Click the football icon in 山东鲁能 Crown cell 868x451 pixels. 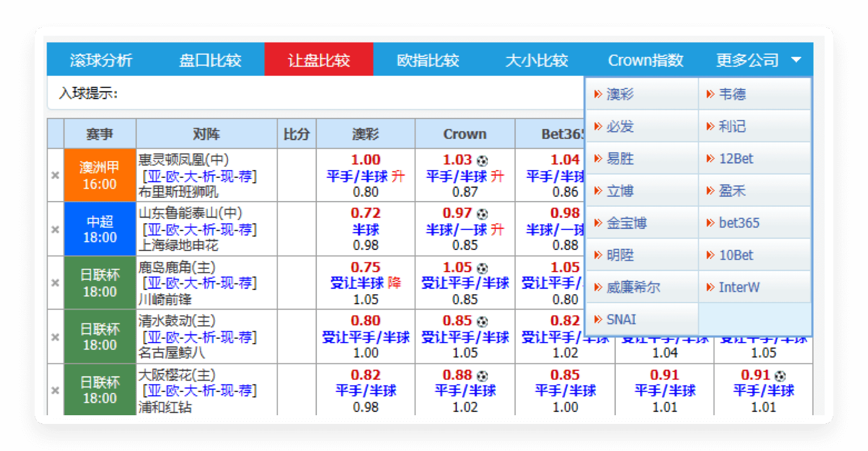(x=482, y=214)
